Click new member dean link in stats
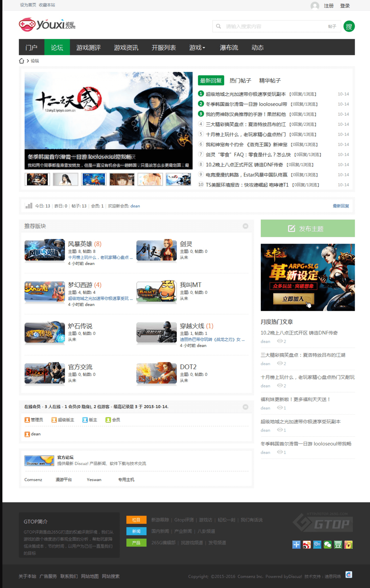Viewport: 370px width, 588px height. click(x=135, y=206)
